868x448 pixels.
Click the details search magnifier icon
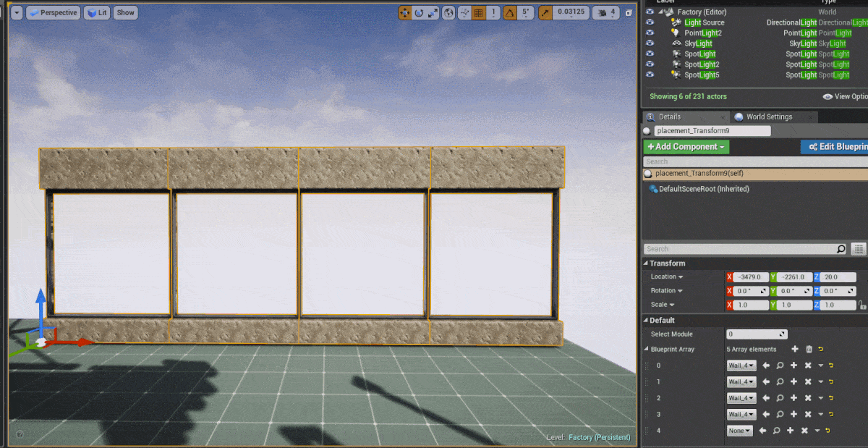[841, 249]
